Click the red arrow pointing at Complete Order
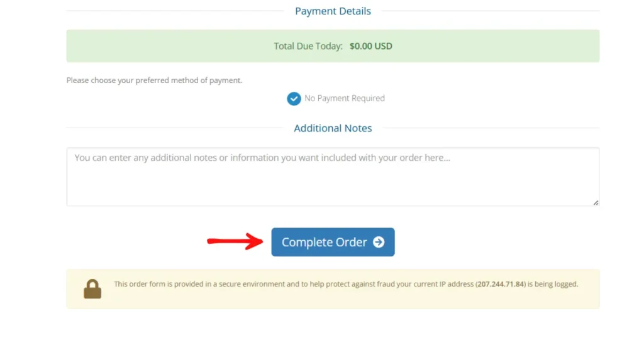Viewport: 644px width, 362px height. [x=235, y=241]
